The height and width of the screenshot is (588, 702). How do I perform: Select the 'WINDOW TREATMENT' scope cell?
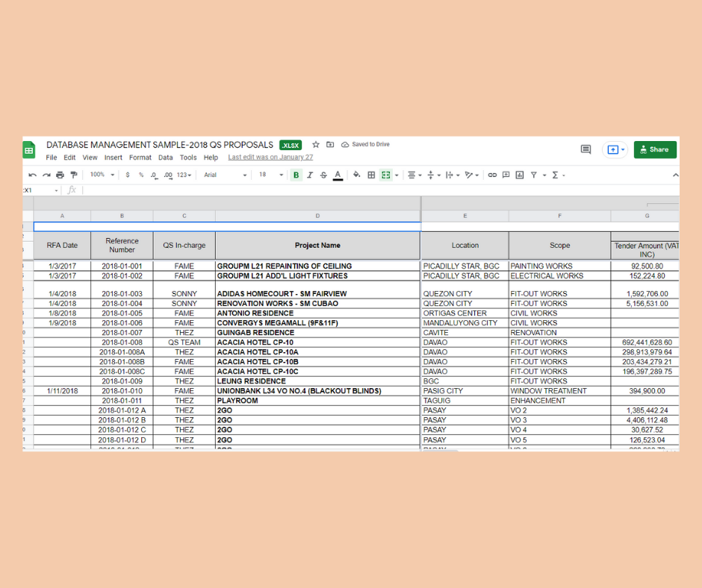[x=559, y=391]
